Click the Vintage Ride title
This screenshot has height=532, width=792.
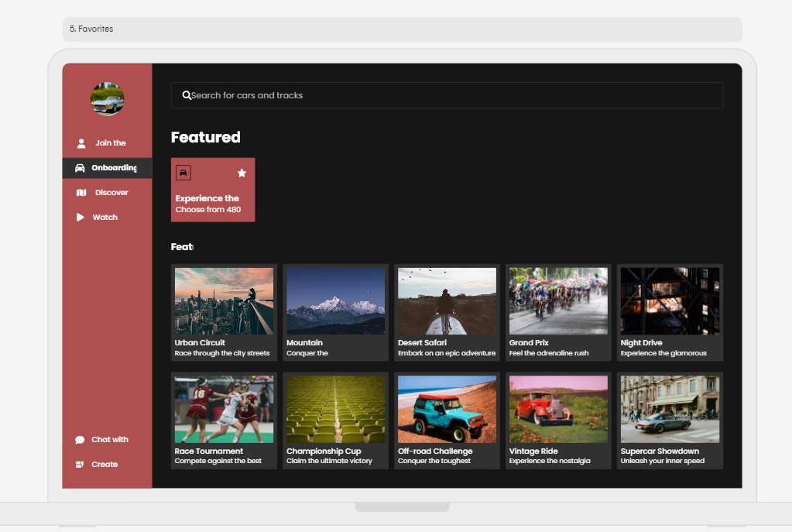click(x=533, y=451)
